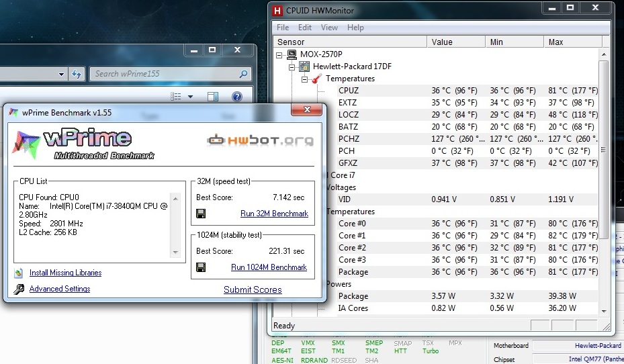Click CPU Found: CPU0 text

tap(49, 197)
